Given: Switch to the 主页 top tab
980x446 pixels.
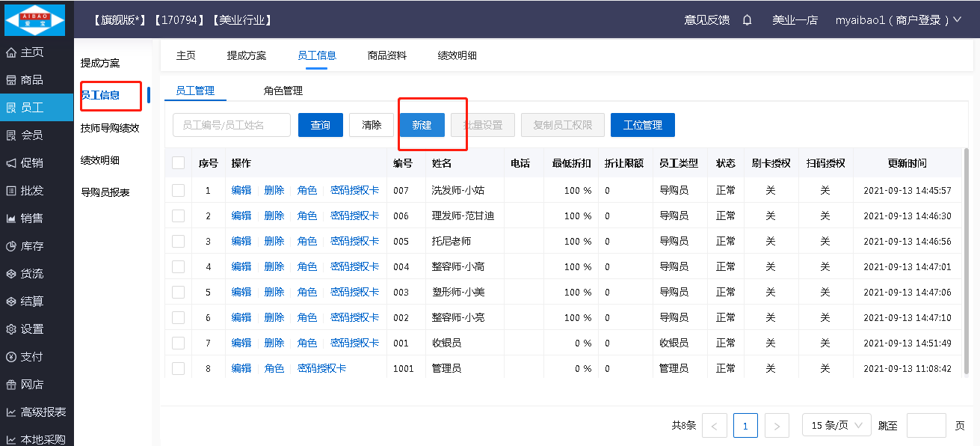Looking at the screenshot, I should point(186,55).
